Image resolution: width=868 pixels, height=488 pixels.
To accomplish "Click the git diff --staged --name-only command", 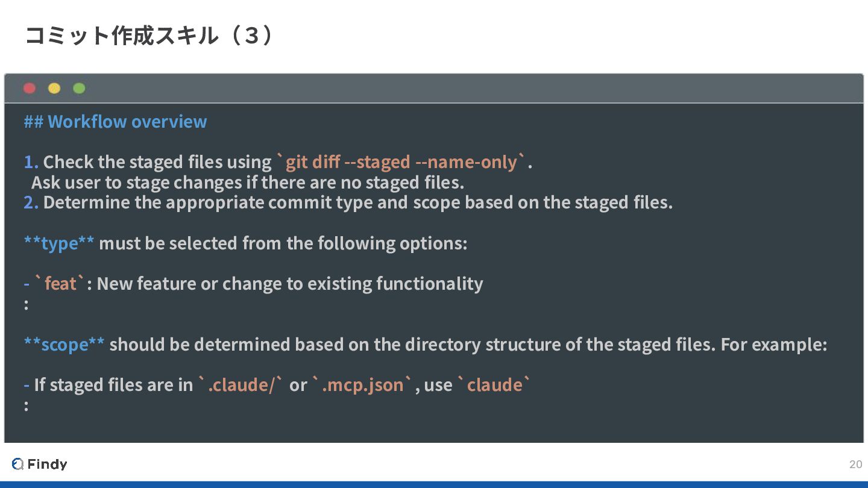I will 401,162.
